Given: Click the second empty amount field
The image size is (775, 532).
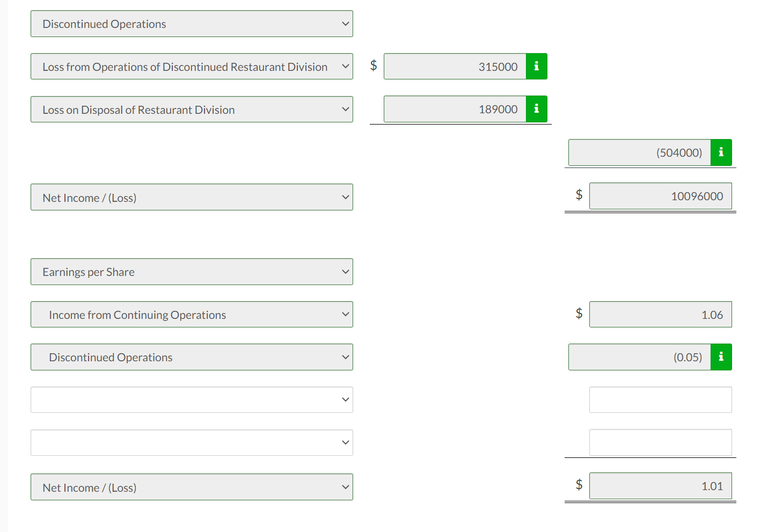Looking at the screenshot, I should click(x=660, y=443).
